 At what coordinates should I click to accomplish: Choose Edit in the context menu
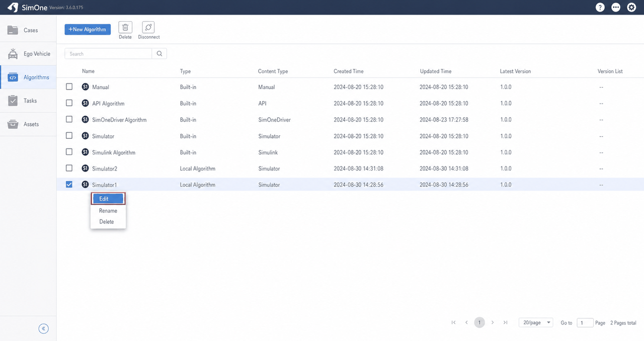coord(108,199)
